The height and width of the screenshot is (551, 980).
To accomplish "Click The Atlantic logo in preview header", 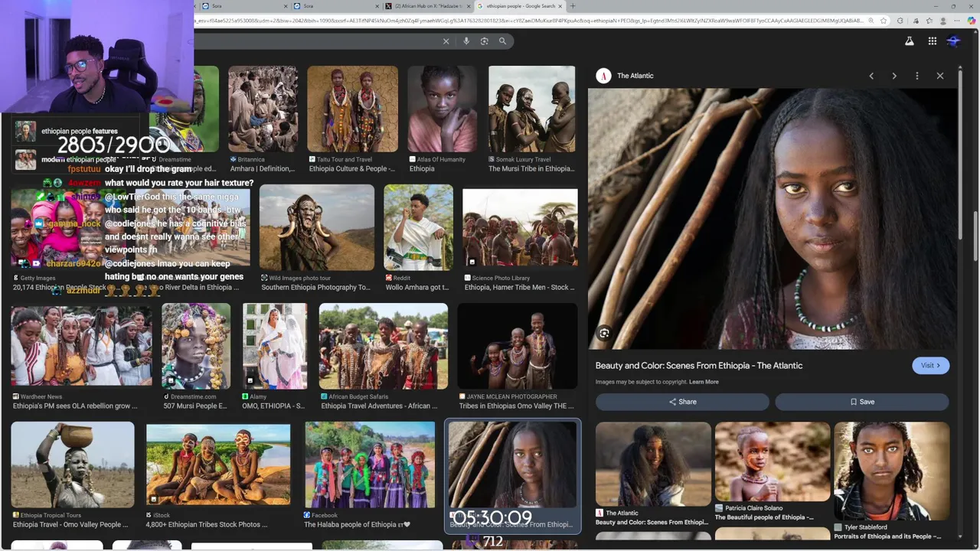I will coord(603,76).
